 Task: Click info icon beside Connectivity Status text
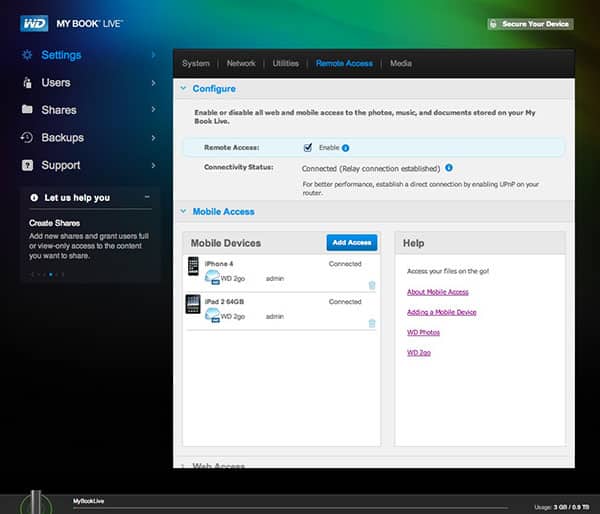[x=449, y=168]
